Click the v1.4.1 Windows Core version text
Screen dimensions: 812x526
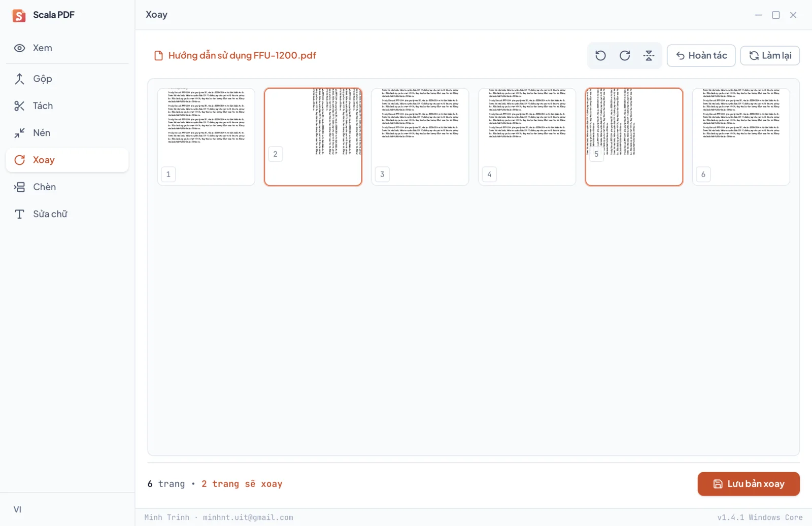760,517
